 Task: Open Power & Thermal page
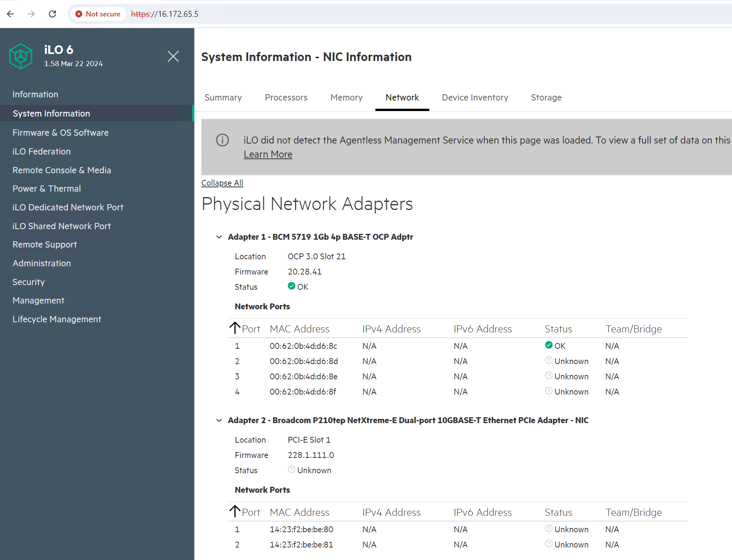click(47, 188)
